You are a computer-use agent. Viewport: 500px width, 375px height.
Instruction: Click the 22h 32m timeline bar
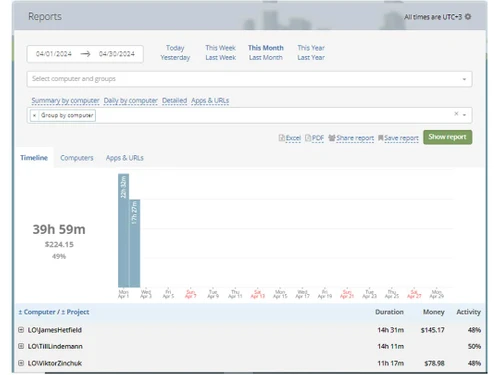(123, 230)
